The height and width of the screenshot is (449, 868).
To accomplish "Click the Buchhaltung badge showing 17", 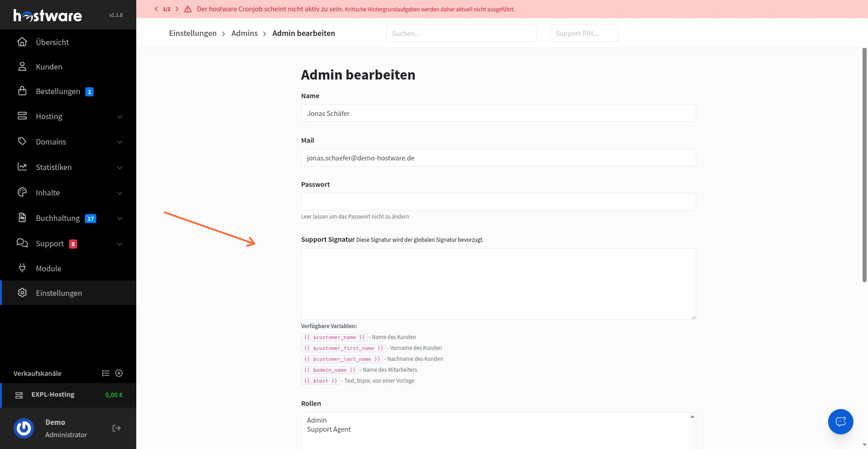I will (x=91, y=219).
